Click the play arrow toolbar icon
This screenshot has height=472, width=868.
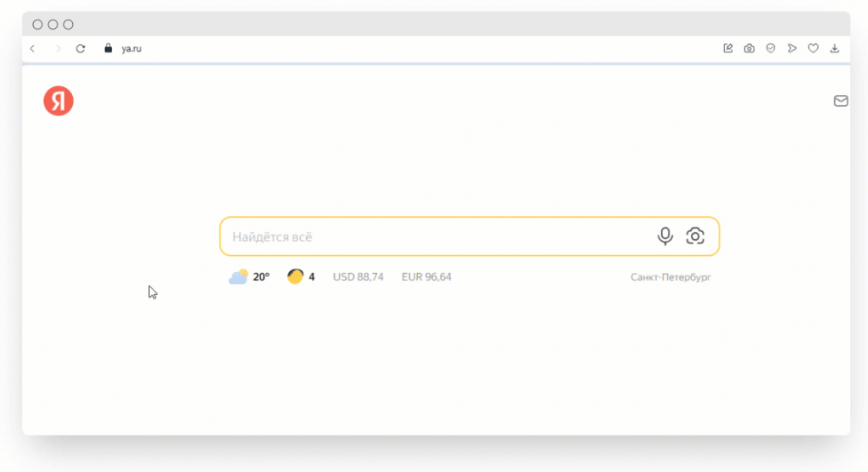(793, 48)
